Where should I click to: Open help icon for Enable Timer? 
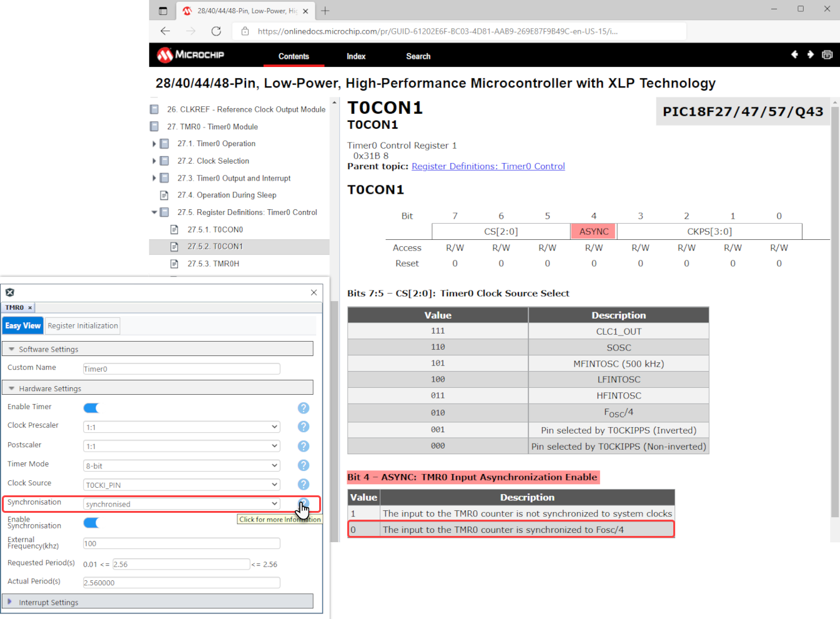[304, 408]
